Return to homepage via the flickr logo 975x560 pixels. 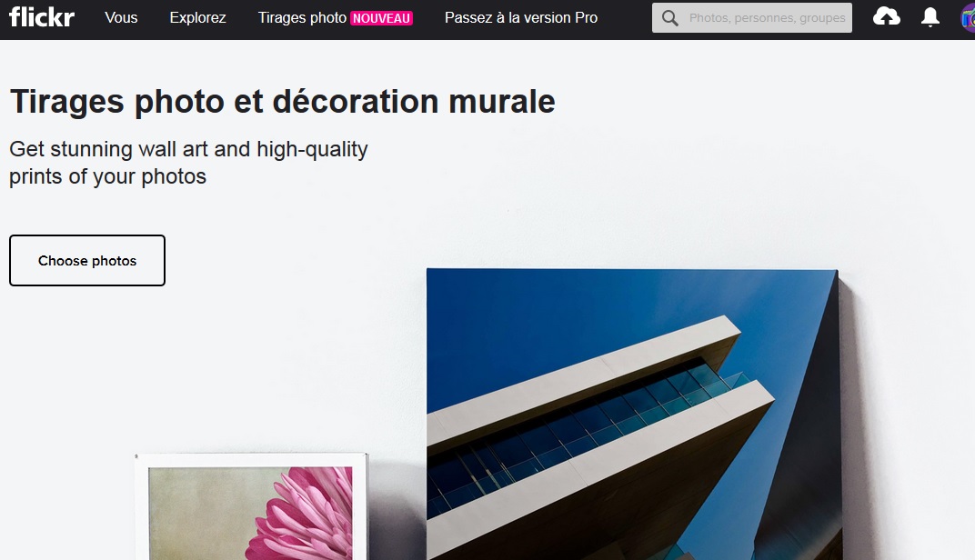click(x=41, y=17)
